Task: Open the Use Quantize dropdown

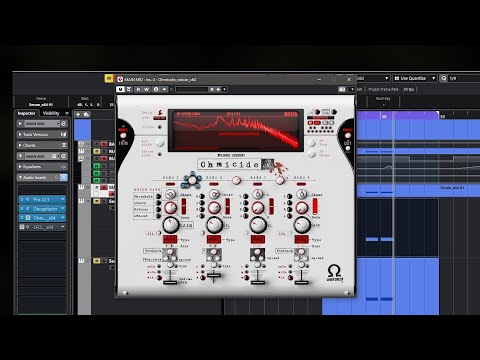Action: [x=414, y=78]
